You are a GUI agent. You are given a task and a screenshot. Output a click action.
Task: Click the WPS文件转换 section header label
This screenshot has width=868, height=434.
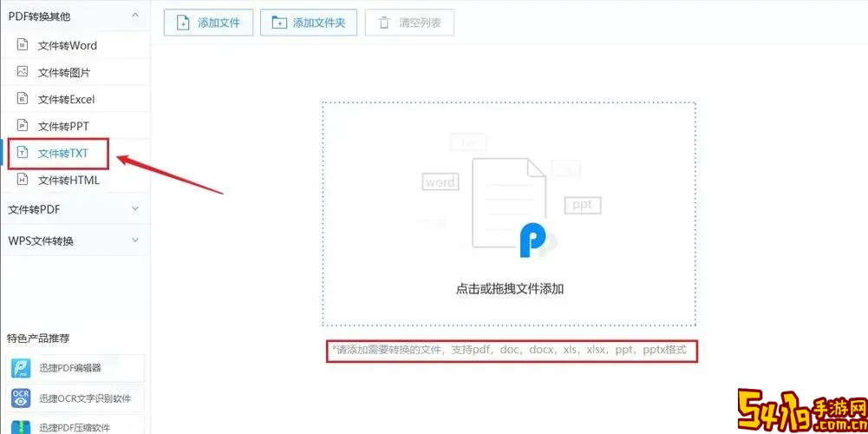(x=41, y=241)
